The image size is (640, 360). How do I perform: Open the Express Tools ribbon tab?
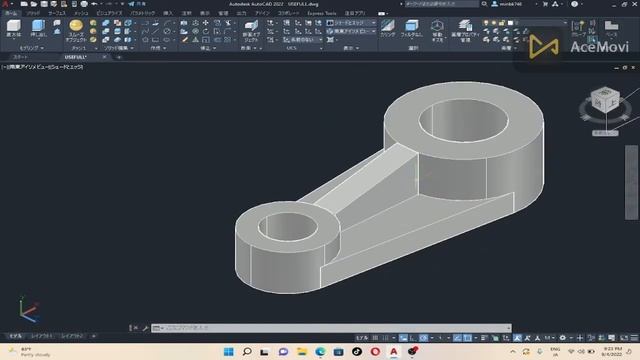coord(322,13)
